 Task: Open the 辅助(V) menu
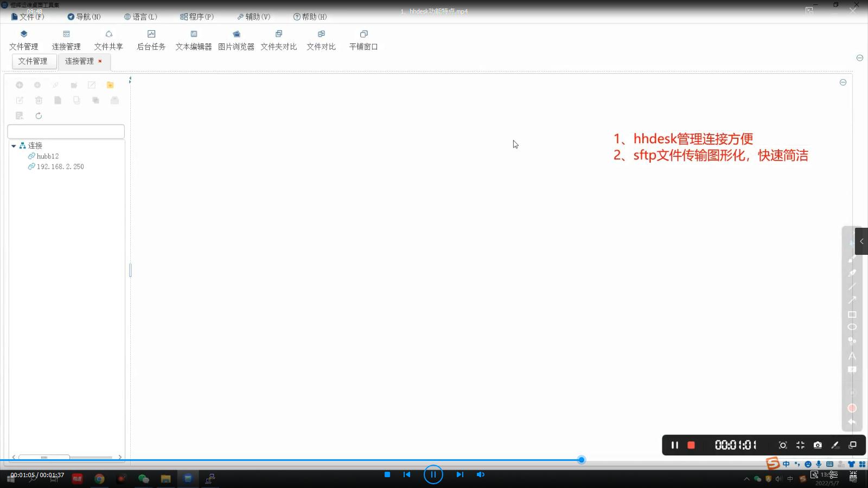(x=253, y=17)
